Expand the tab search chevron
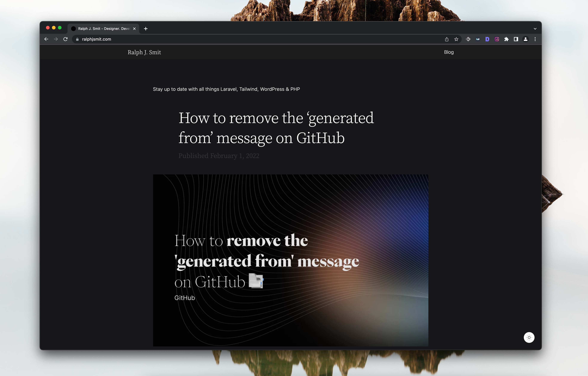The height and width of the screenshot is (376, 588). (535, 29)
